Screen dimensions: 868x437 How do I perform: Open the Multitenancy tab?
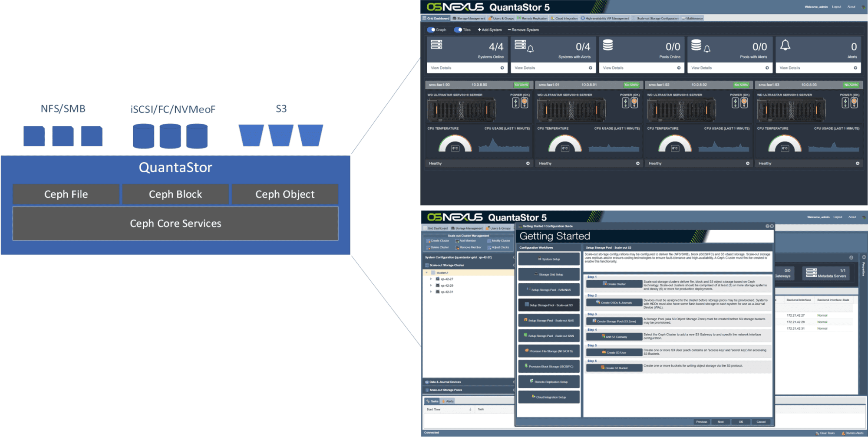pos(692,18)
